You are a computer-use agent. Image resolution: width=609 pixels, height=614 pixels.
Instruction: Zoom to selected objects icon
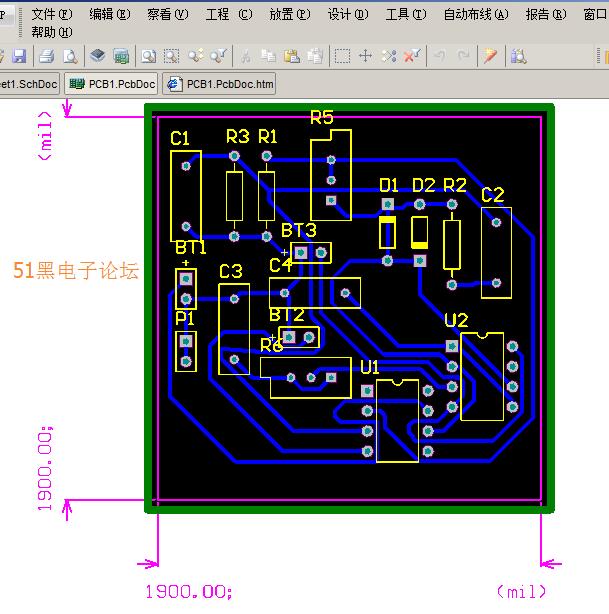point(195,56)
